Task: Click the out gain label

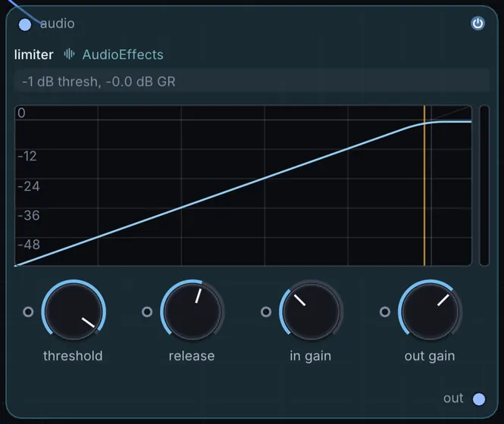Action: tap(430, 357)
